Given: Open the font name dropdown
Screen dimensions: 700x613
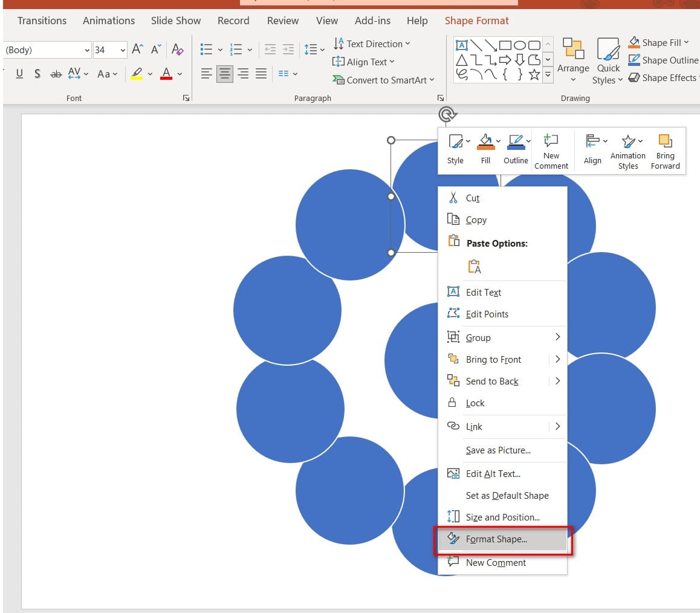Looking at the screenshot, I should 87,50.
